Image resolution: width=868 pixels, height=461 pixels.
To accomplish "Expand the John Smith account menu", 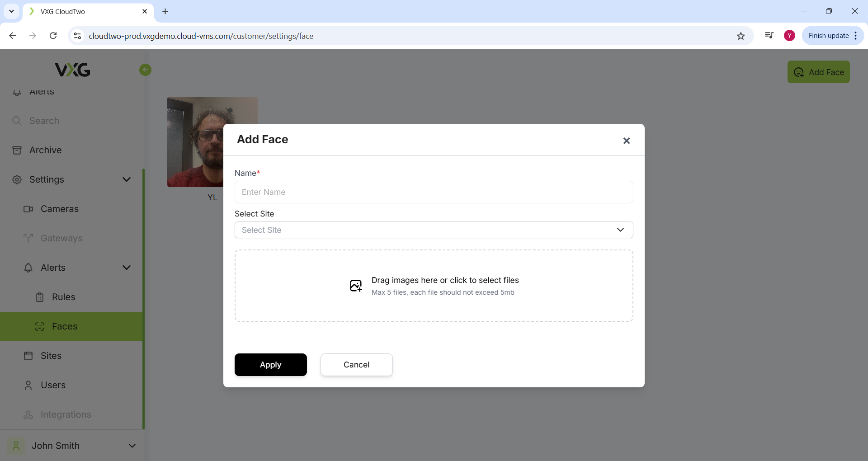I will [132, 446].
